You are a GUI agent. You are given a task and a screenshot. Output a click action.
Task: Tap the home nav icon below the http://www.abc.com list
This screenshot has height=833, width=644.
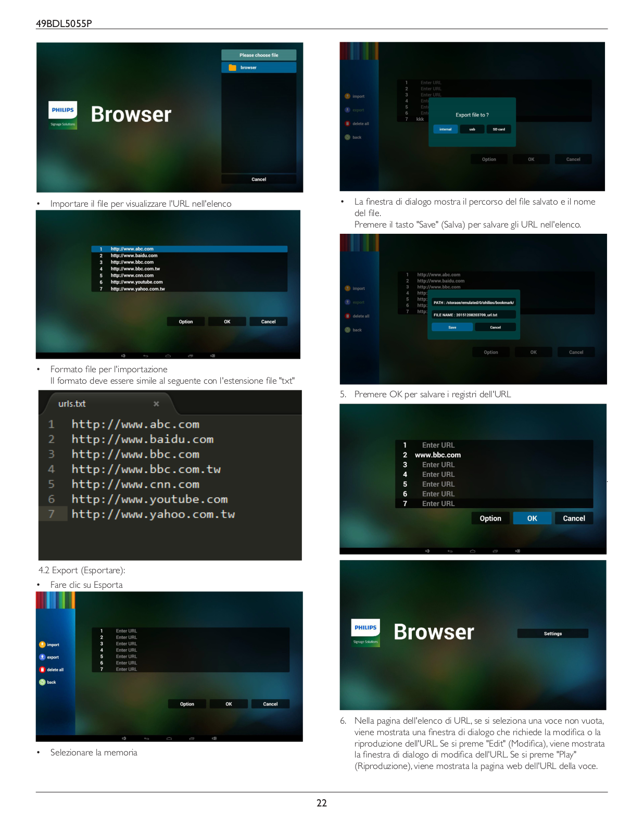coord(168,356)
